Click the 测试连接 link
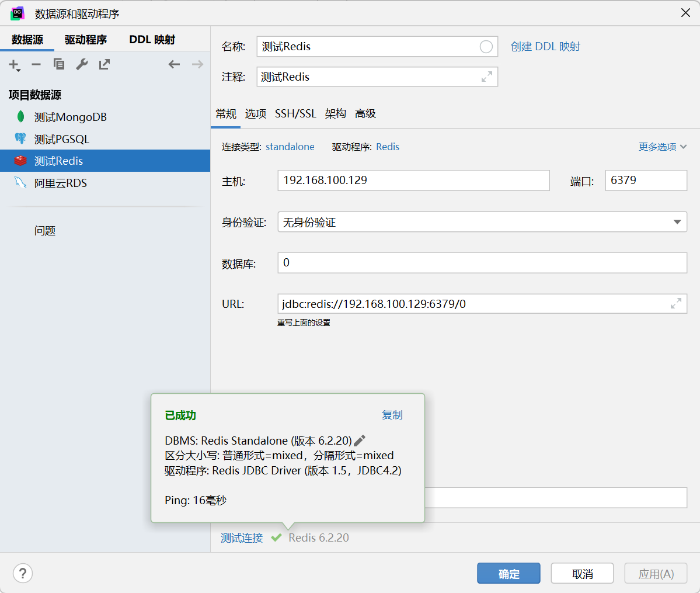The image size is (700, 593). (x=242, y=537)
